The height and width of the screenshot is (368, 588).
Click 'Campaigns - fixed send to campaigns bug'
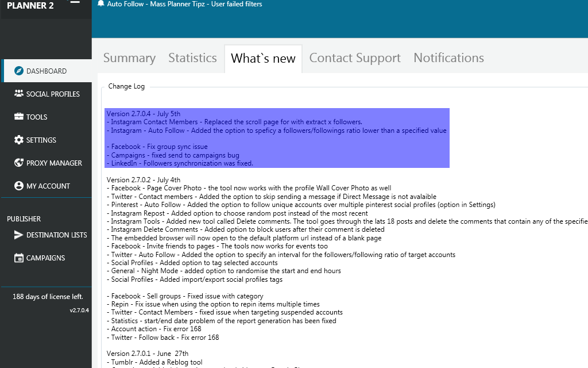[173, 155]
